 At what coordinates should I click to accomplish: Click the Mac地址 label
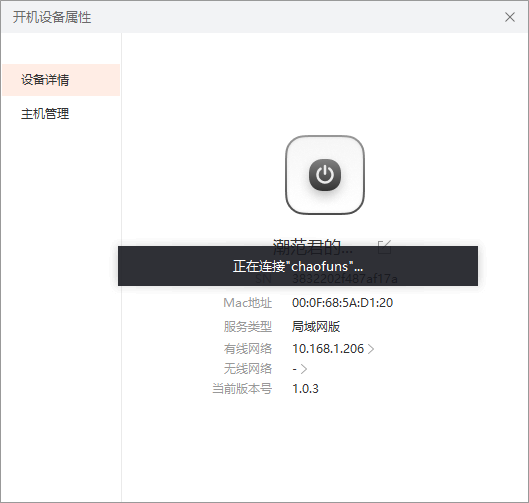[248, 303]
